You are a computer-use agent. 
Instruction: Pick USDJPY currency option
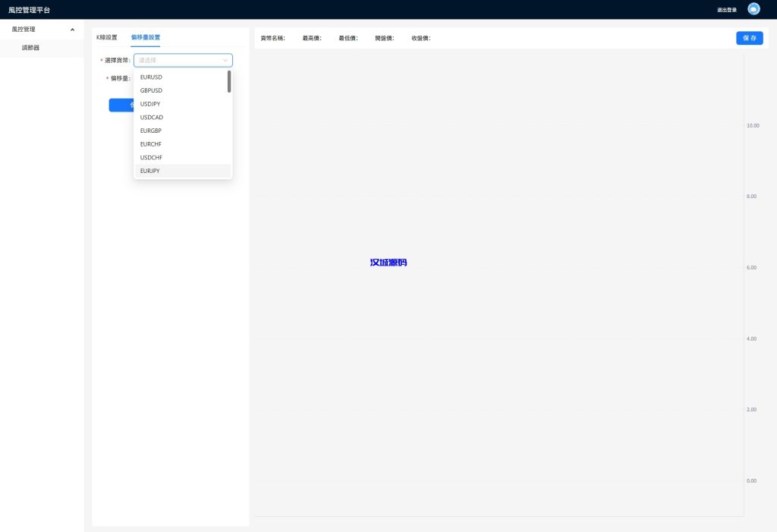(x=151, y=104)
